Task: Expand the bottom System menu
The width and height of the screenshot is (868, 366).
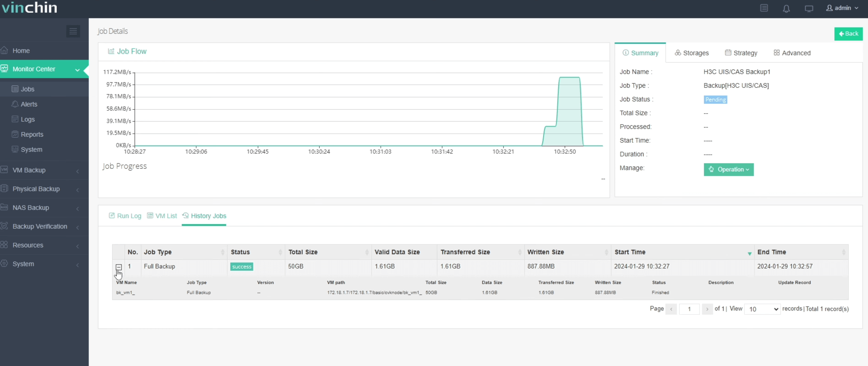Action: [44, 264]
